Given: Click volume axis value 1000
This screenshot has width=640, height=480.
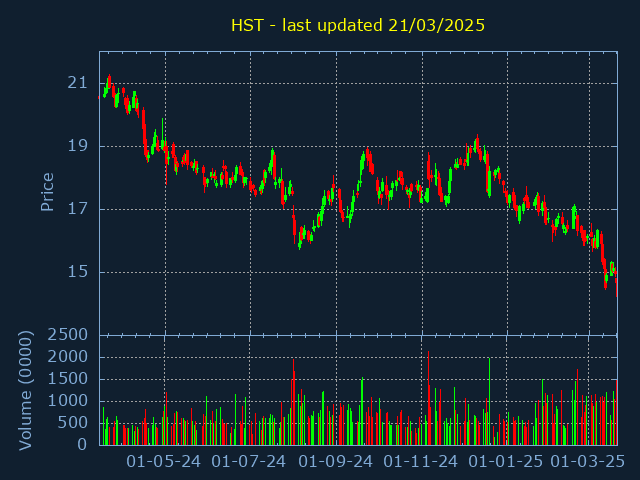Looking at the screenshot, I should click(68, 401).
